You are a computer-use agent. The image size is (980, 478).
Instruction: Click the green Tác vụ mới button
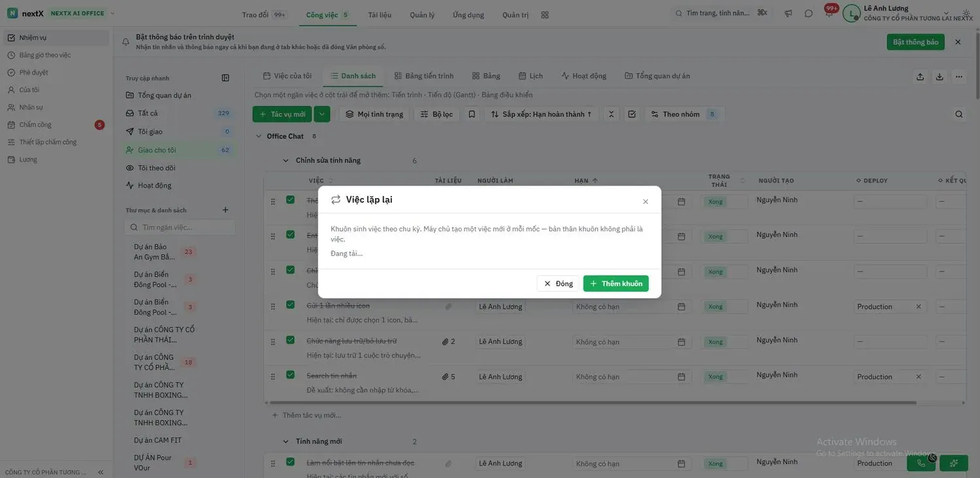coord(282,114)
